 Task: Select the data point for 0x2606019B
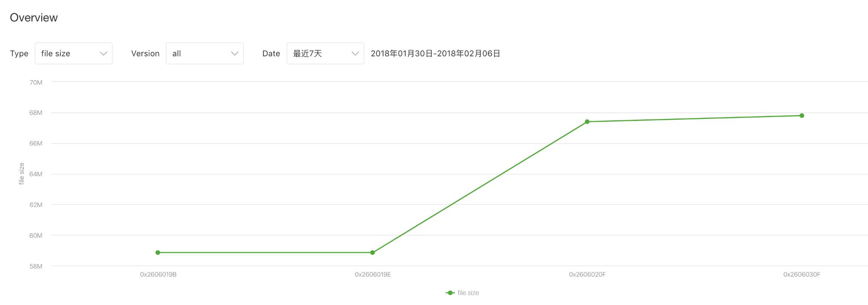tap(158, 253)
